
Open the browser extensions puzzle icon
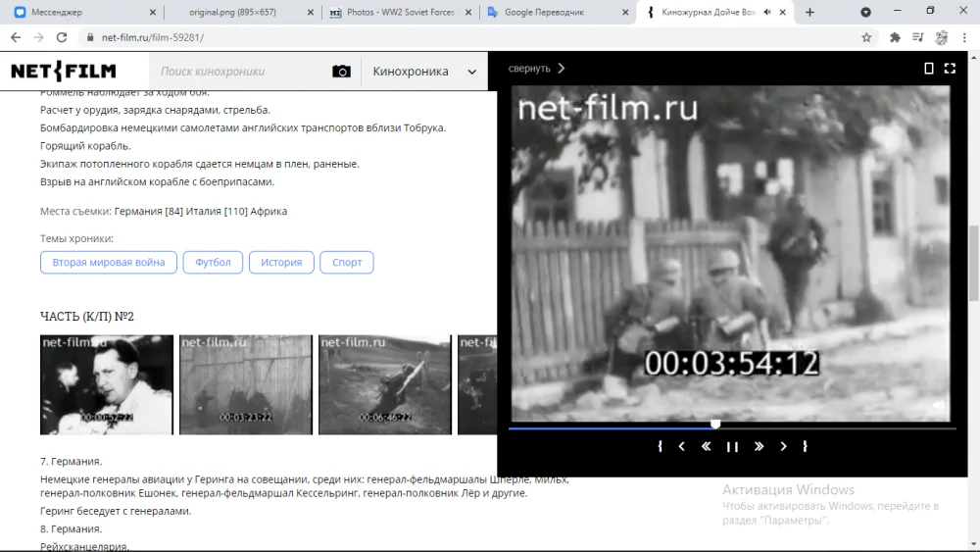895,37
